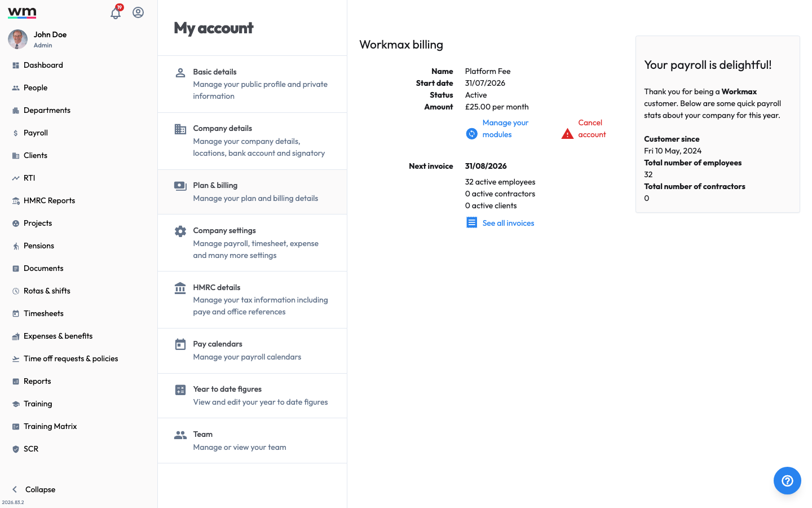This screenshot has height=508, width=812.
Task: Open Year to date figures section
Action: pos(252,396)
